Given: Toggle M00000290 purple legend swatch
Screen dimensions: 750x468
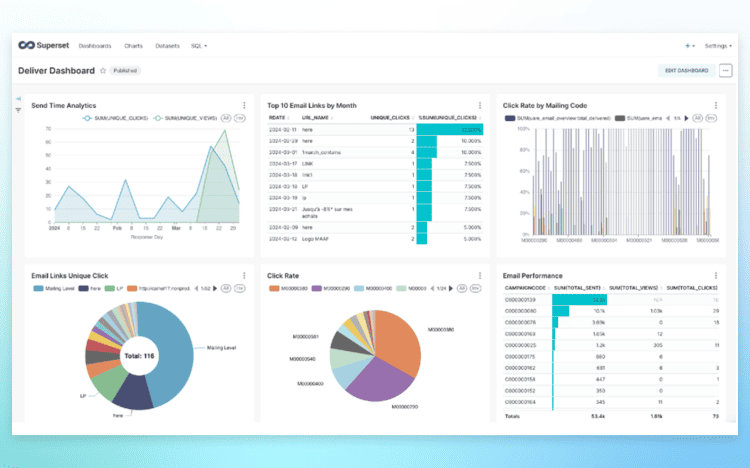Looking at the screenshot, I should pos(317,289).
